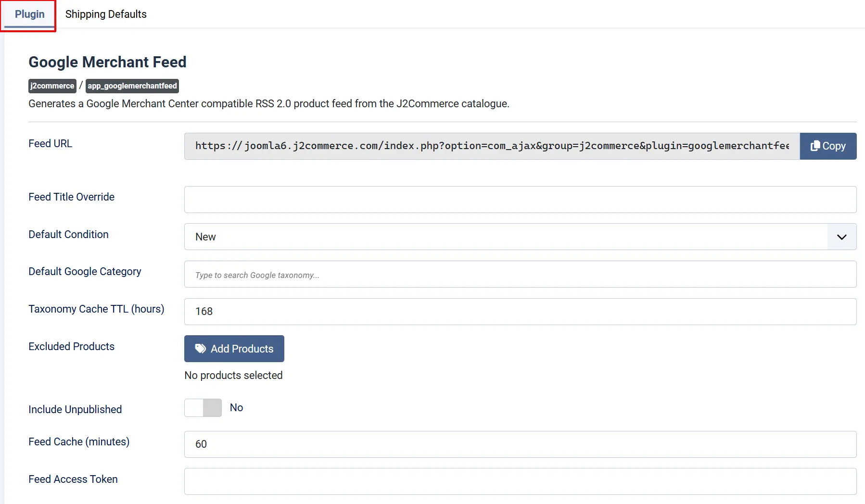This screenshot has width=865, height=504.
Task: Toggle the Include Unpublished switch
Action: pos(203,408)
